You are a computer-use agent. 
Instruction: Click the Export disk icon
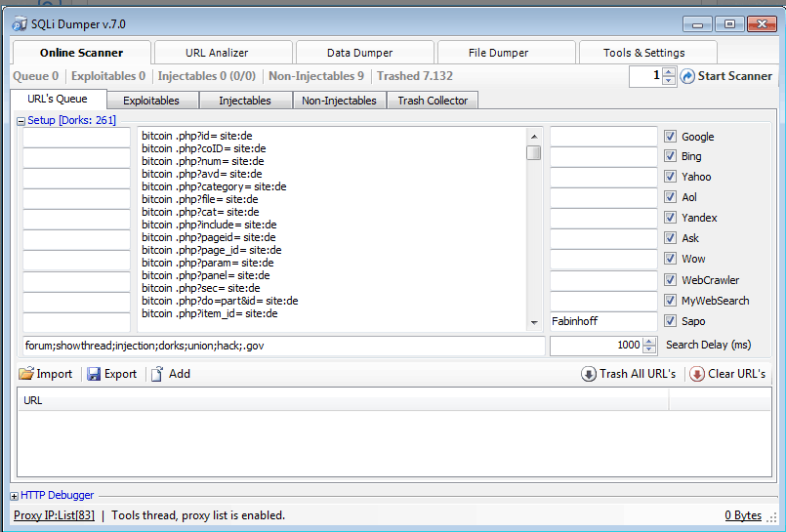pos(94,374)
